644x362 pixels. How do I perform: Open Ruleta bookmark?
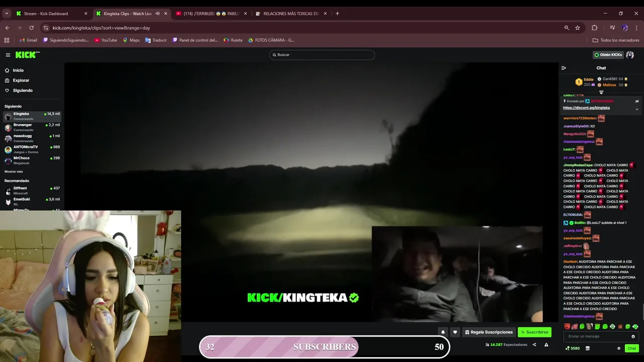pos(233,40)
